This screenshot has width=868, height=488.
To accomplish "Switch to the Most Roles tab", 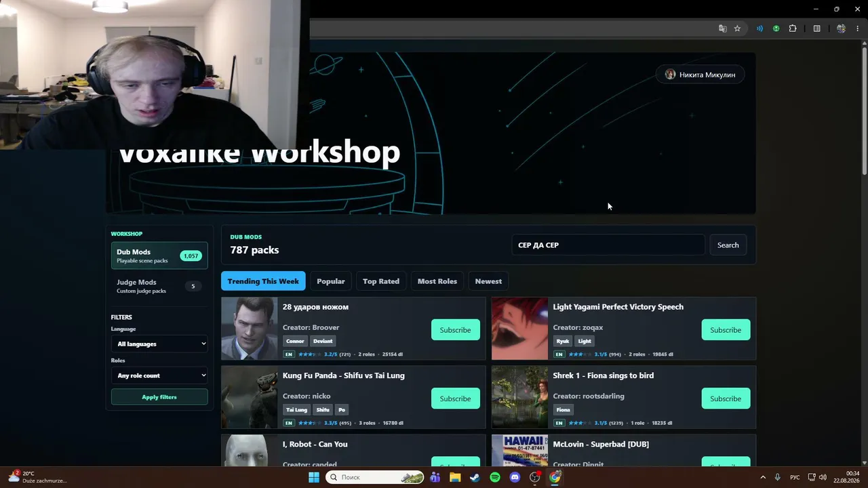I will click(437, 281).
